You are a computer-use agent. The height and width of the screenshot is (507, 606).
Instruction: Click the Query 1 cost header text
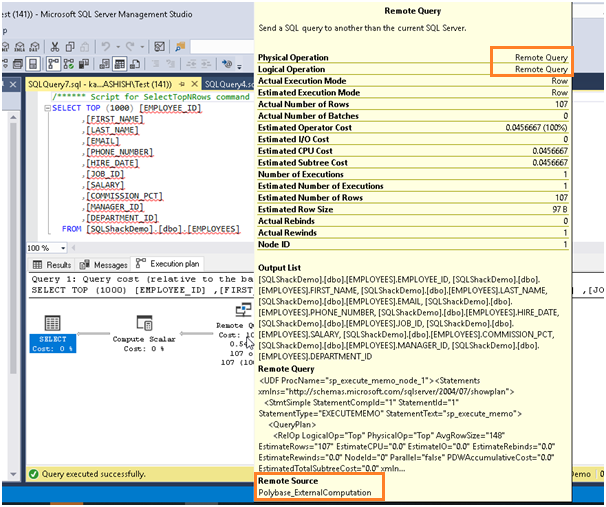coord(142,279)
